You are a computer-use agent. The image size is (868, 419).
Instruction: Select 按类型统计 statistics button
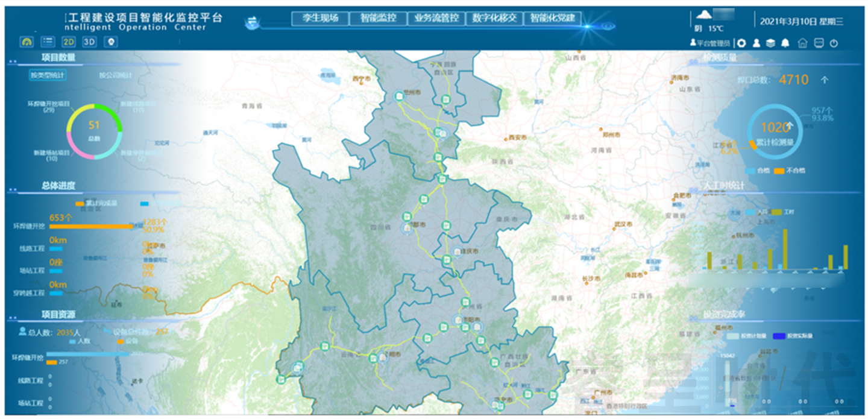(x=48, y=75)
